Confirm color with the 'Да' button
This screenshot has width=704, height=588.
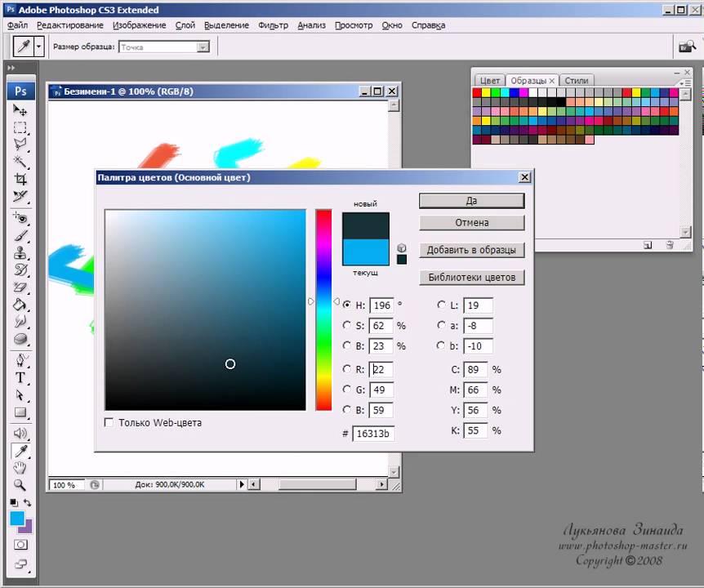[x=471, y=201]
